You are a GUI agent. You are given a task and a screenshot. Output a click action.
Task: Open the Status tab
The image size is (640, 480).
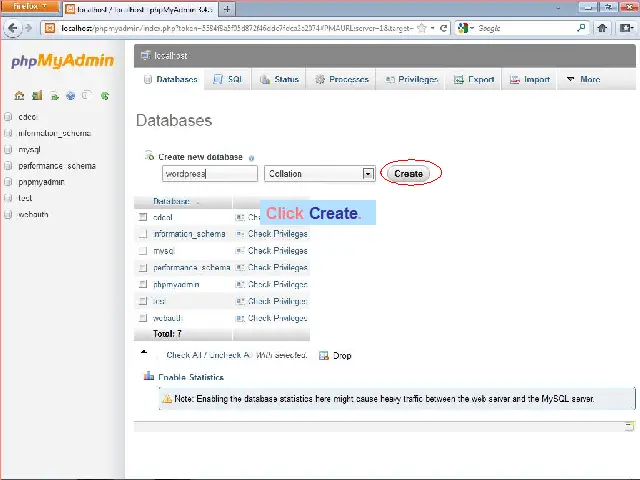[280, 79]
